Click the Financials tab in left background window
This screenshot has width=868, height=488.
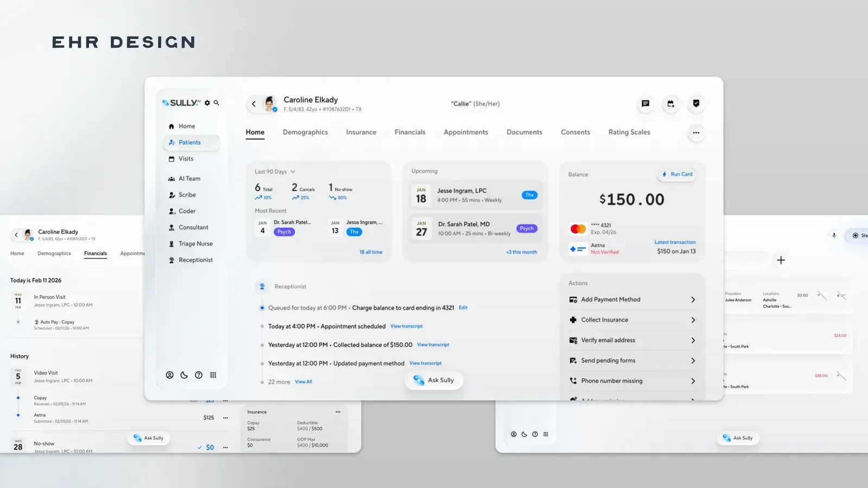(95, 254)
